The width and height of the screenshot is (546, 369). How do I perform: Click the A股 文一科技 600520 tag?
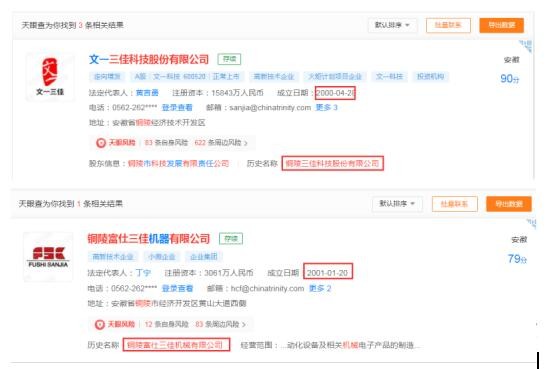[x=187, y=77]
